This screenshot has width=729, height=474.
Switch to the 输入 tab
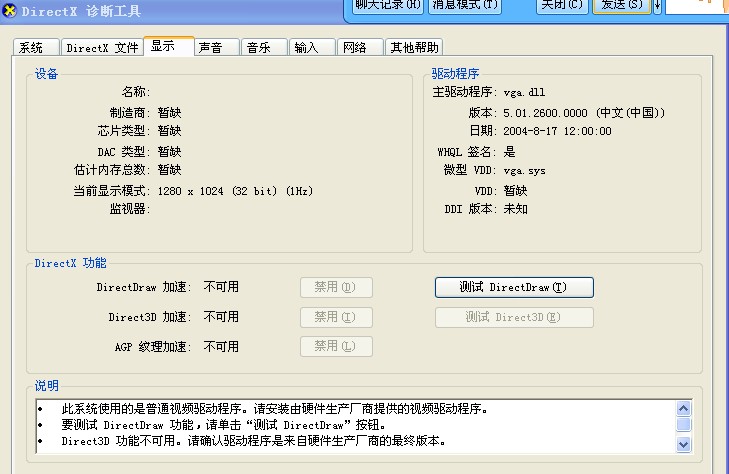[312, 47]
